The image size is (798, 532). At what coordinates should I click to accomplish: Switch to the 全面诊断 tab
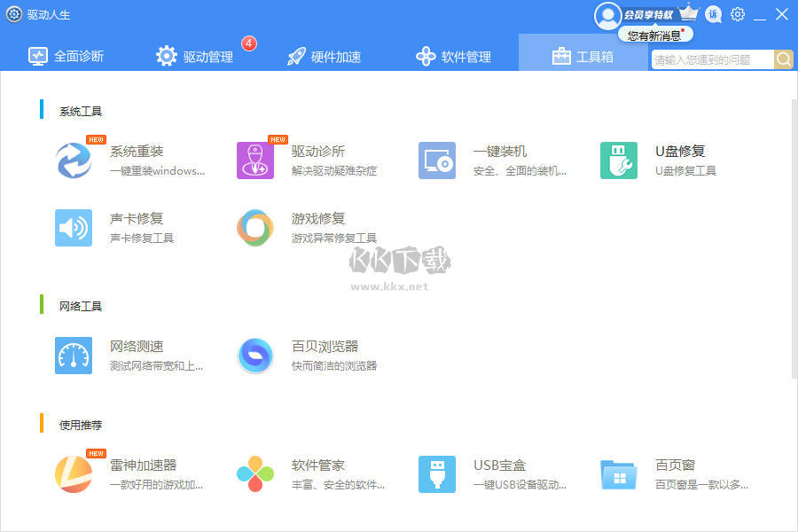(66, 56)
